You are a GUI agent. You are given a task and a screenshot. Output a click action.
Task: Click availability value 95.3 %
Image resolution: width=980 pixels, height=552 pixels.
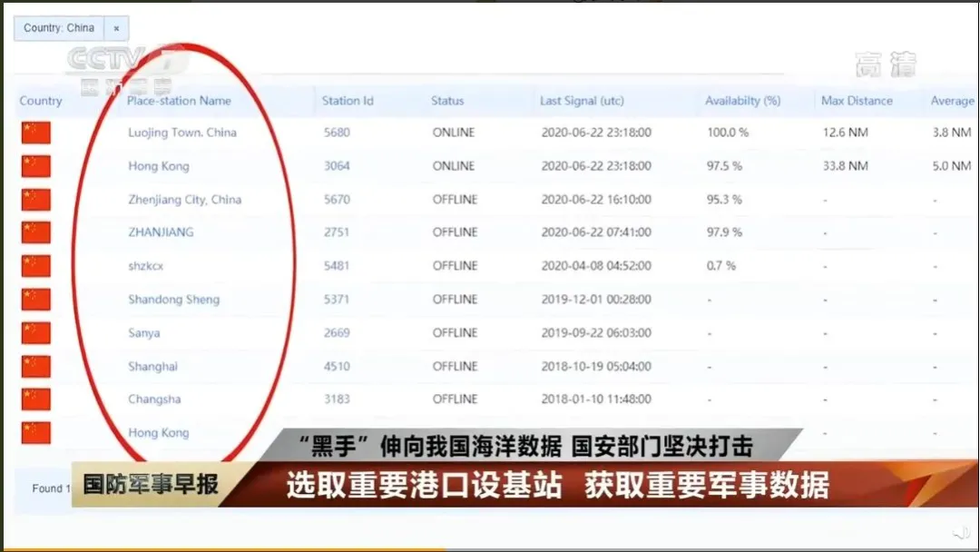[x=724, y=200]
